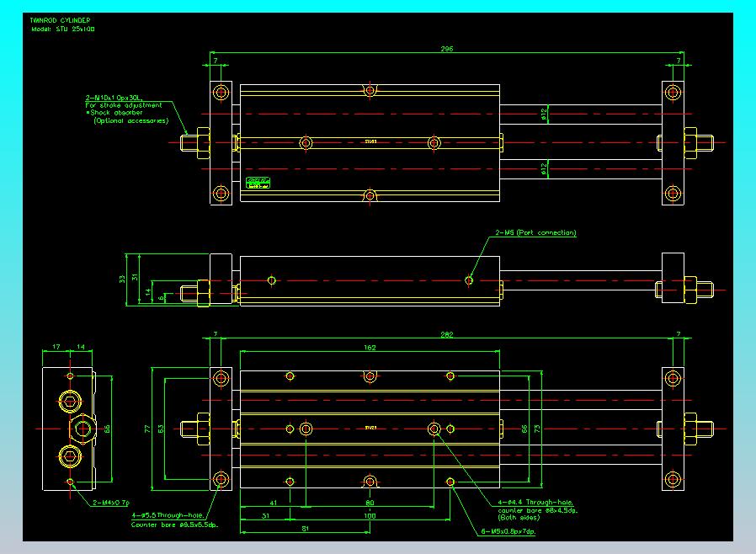Click the 81 horizontal dimension
The width and height of the screenshot is (756, 554).
tap(306, 529)
